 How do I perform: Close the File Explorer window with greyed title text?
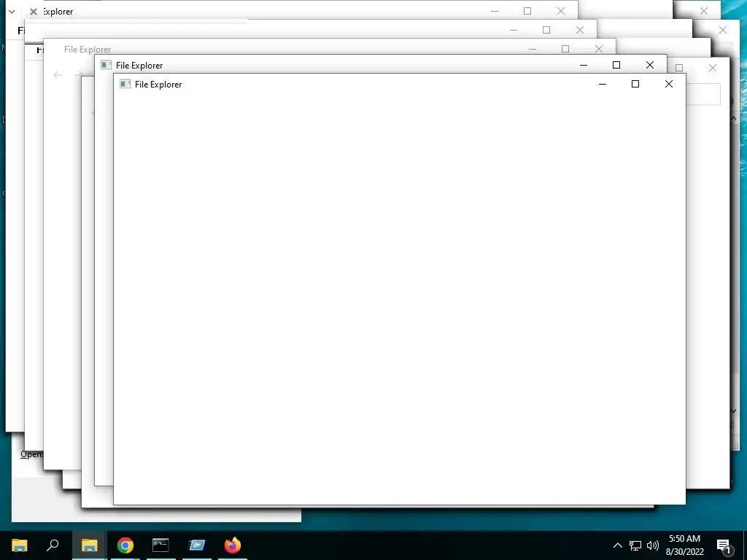pyautogui.click(x=599, y=49)
